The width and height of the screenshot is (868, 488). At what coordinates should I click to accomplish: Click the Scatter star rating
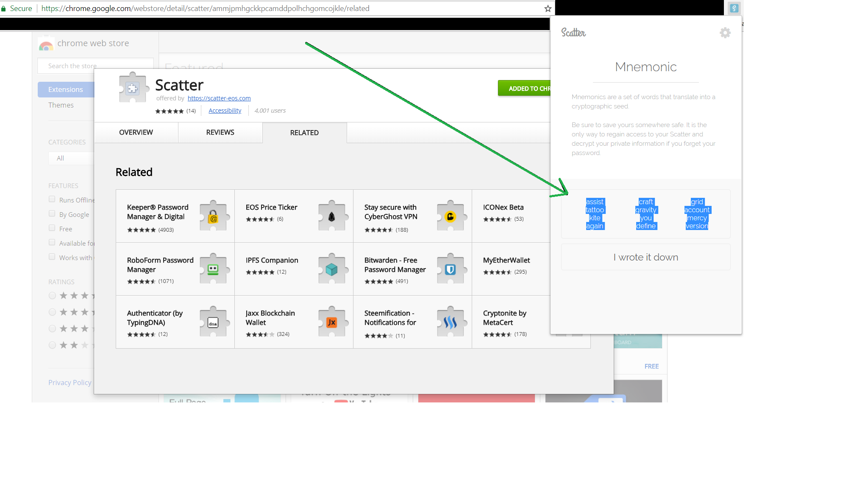[x=169, y=111]
